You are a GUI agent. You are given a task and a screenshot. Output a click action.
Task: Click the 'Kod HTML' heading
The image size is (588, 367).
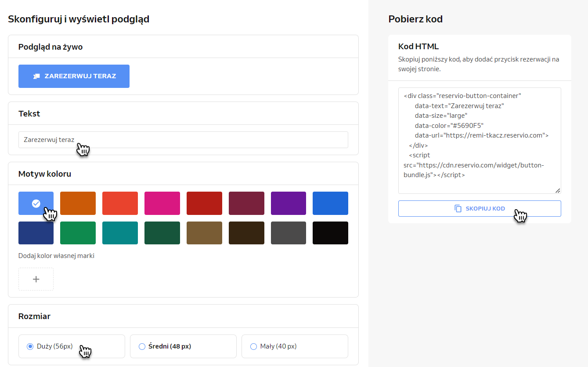click(418, 46)
